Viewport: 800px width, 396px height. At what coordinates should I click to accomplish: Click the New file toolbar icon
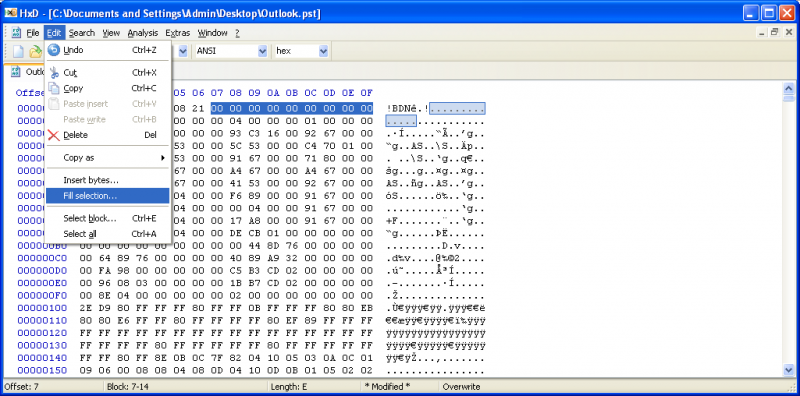18,51
